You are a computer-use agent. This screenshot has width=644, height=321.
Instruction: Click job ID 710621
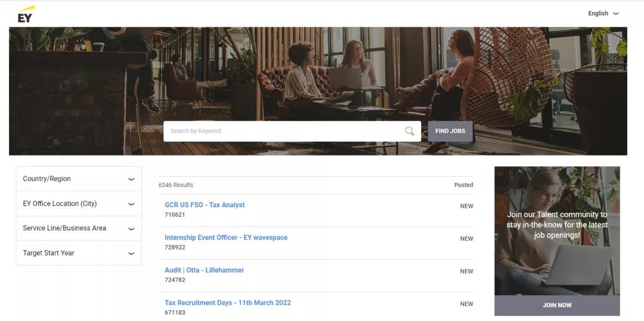[175, 215]
